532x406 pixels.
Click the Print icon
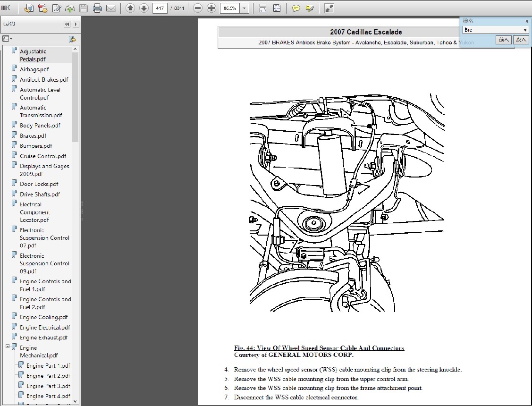tap(97, 8)
